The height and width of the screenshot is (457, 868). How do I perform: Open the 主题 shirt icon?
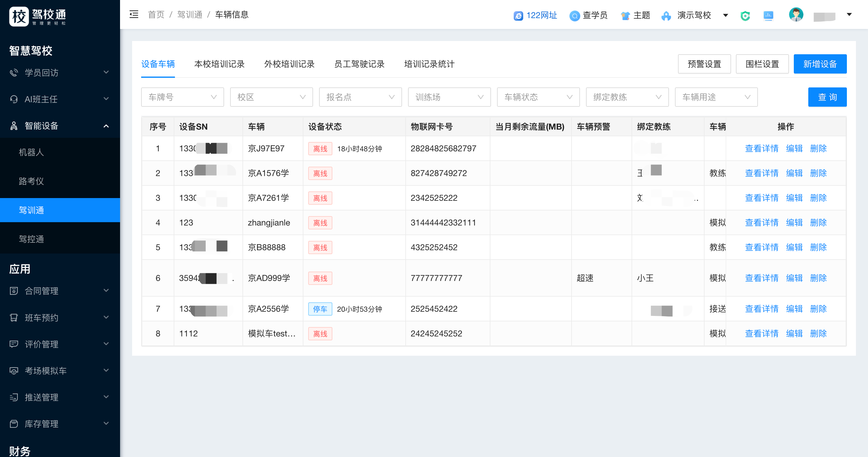pos(625,15)
